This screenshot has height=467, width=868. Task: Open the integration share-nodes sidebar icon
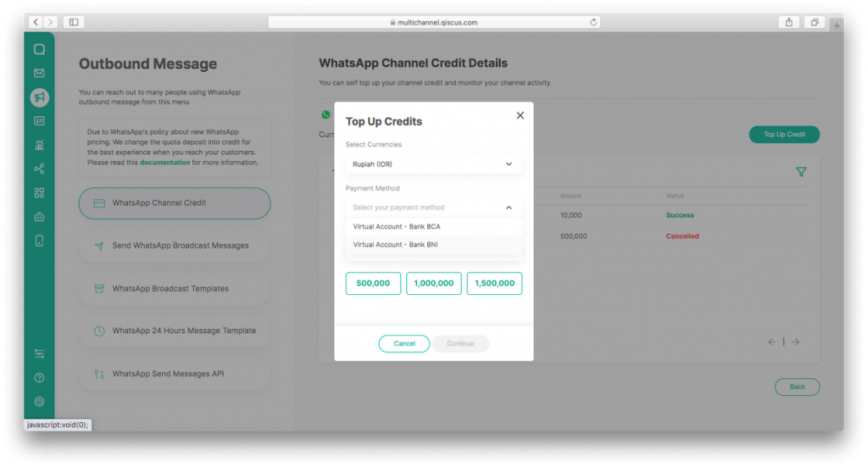pyautogui.click(x=39, y=169)
